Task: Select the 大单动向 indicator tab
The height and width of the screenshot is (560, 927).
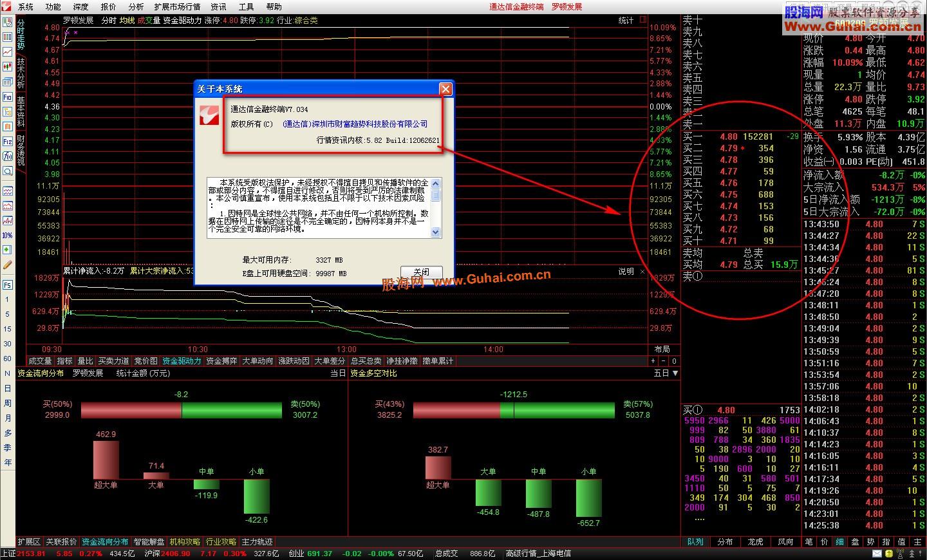Action: [257, 361]
